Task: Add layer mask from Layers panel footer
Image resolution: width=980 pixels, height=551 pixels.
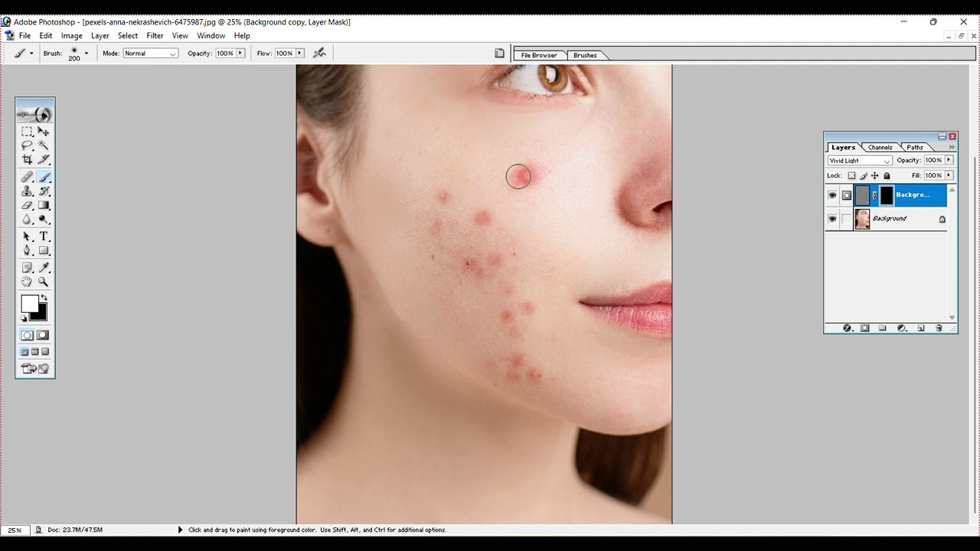Action: (865, 328)
